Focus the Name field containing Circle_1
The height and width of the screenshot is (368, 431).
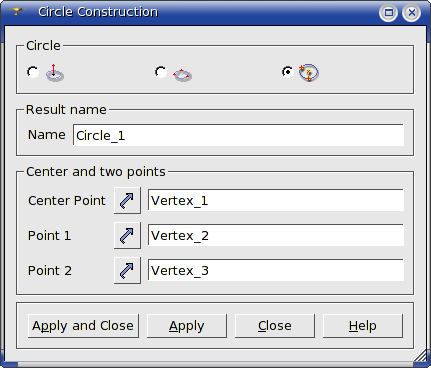click(238, 135)
